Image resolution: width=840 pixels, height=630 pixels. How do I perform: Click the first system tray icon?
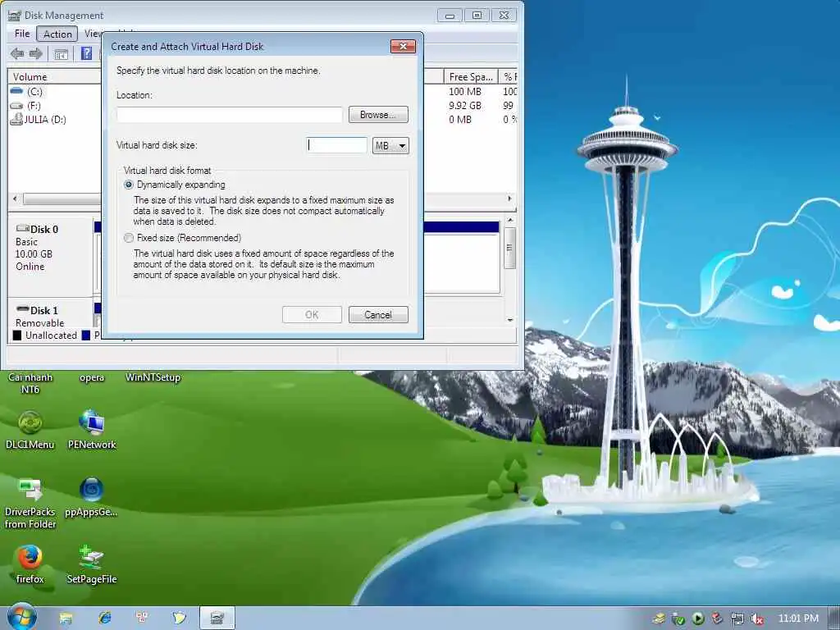(659, 619)
